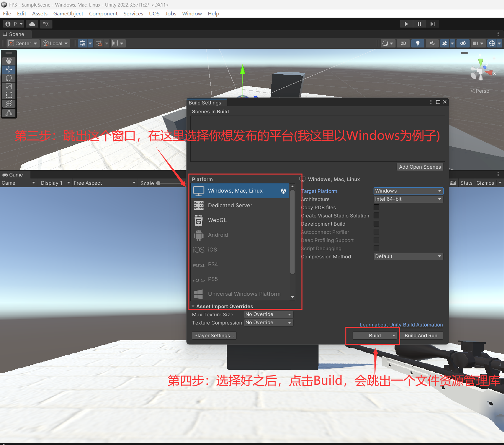
Task: Select the Move tool
Action: 9,69
